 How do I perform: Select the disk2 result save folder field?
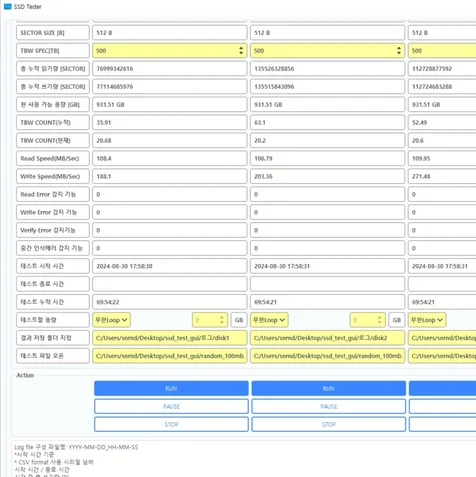327,338
